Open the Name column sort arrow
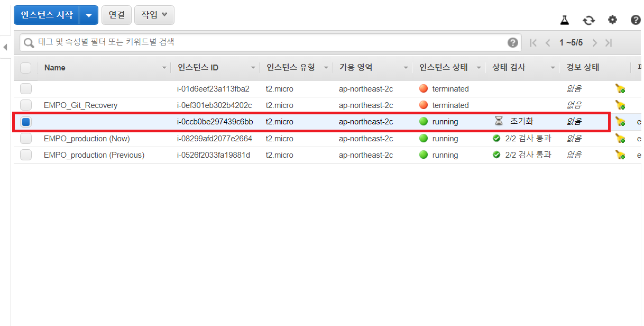 pyautogui.click(x=163, y=68)
